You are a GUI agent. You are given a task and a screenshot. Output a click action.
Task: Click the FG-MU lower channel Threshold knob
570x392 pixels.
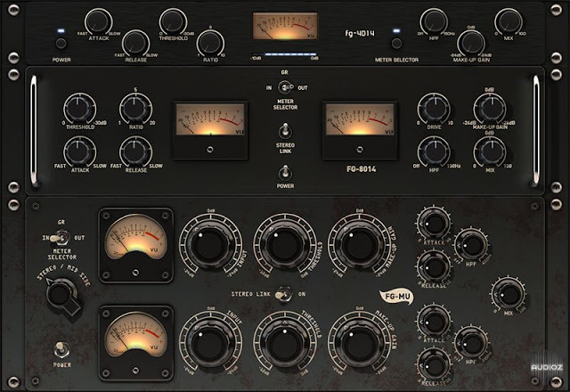[x=285, y=342]
